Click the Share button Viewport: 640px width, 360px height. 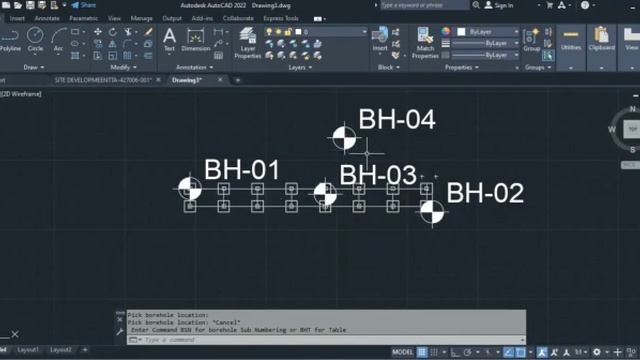coord(84,5)
